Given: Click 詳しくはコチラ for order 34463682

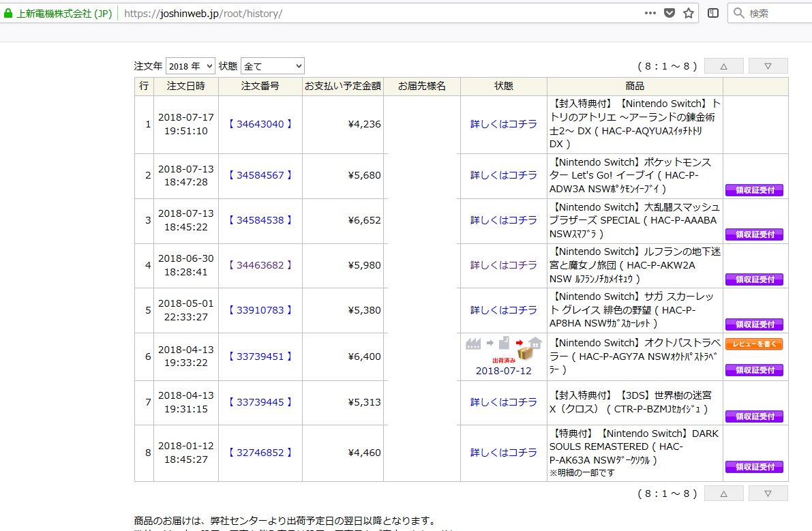Looking at the screenshot, I should point(503,266).
